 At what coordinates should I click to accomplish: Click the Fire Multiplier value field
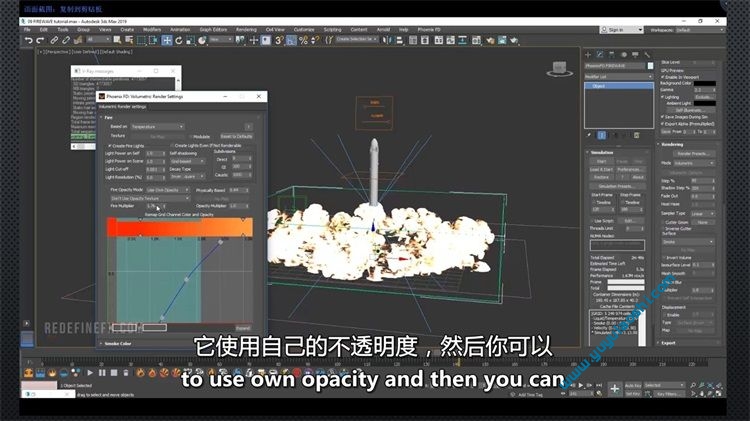click(153, 206)
